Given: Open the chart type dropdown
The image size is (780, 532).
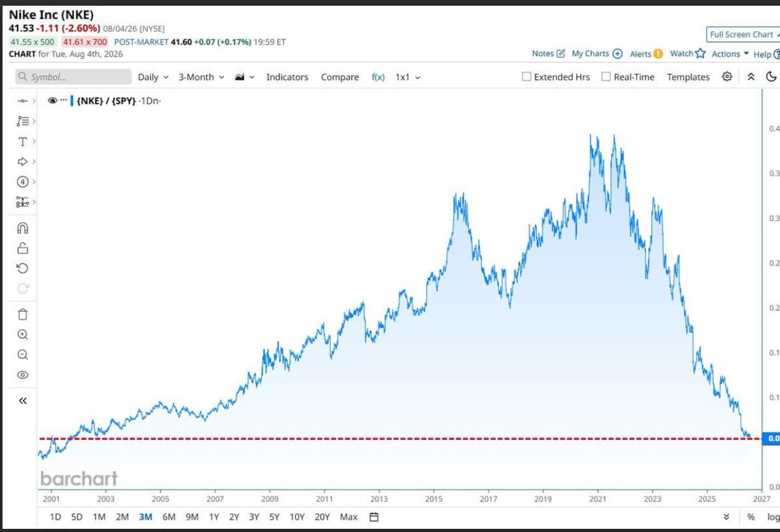Looking at the screenshot, I should click(x=245, y=77).
